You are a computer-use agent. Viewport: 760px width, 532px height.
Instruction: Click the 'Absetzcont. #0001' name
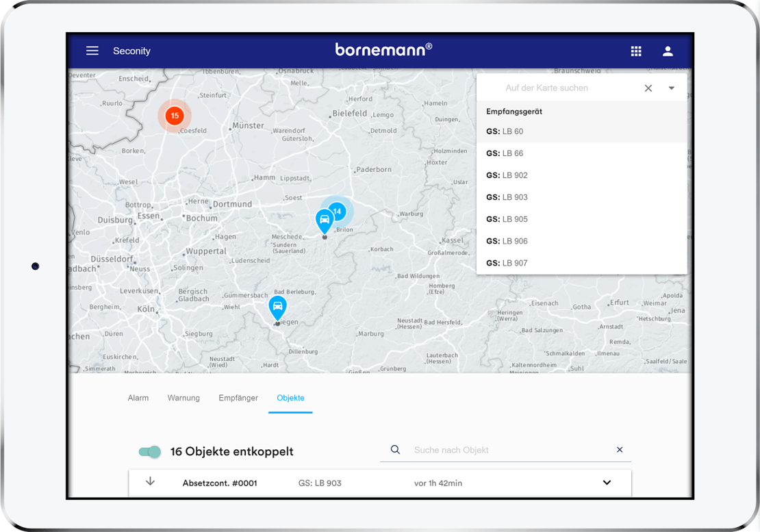pos(220,483)
